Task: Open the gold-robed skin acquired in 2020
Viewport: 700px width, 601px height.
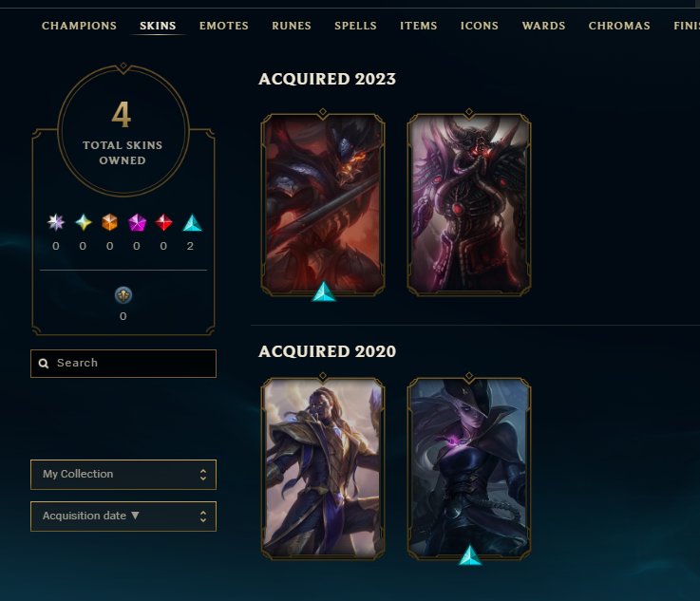Action: (x=323, y=468)
